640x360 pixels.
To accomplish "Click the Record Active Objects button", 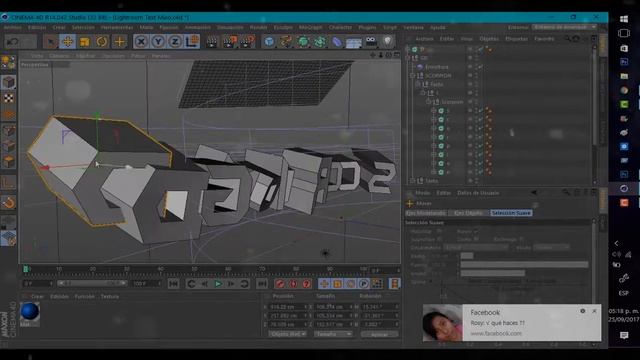I will point(280,284).
